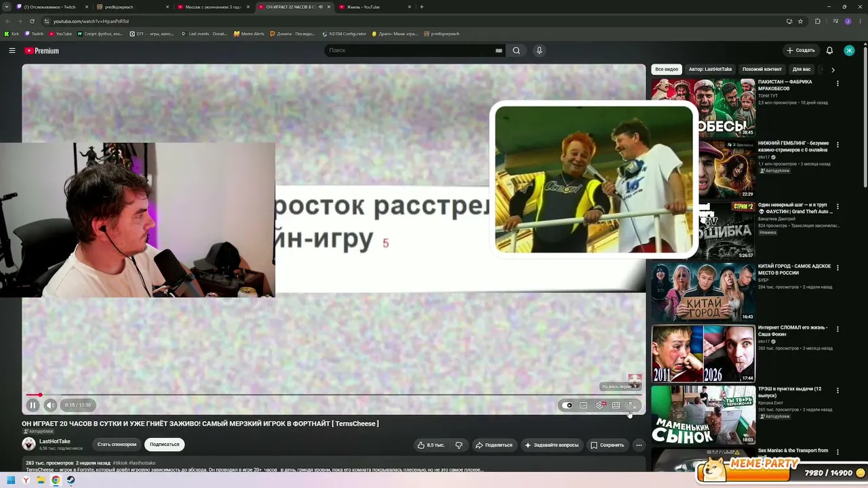
Task: Dislike the video
Action: coord(458,445)
